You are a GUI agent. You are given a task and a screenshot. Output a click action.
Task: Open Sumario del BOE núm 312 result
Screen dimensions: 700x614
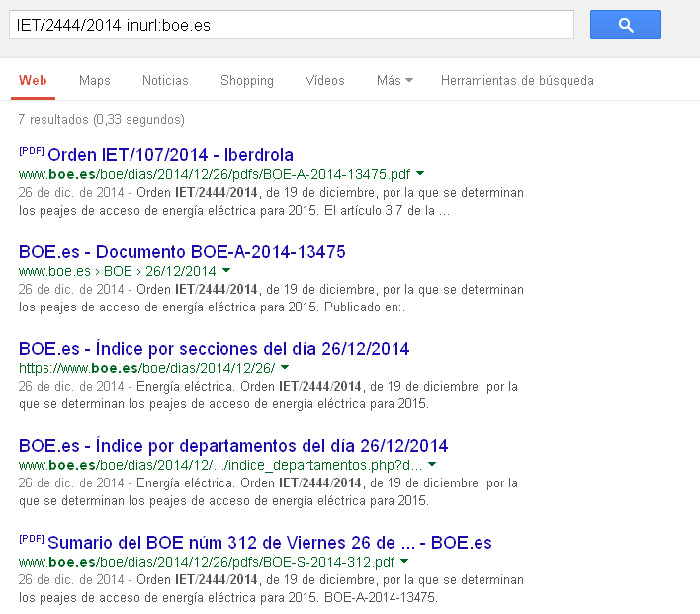point(270,543)
